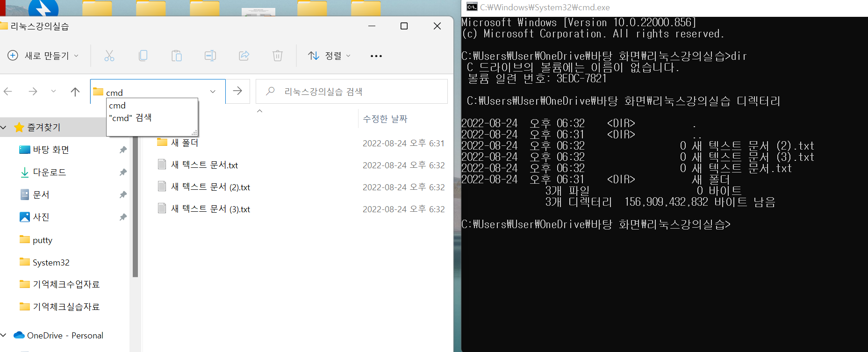The height and width of the screenshot is (352, 868).
Task: Open 바탕 화면 in navigation pane
Action: 51,150
